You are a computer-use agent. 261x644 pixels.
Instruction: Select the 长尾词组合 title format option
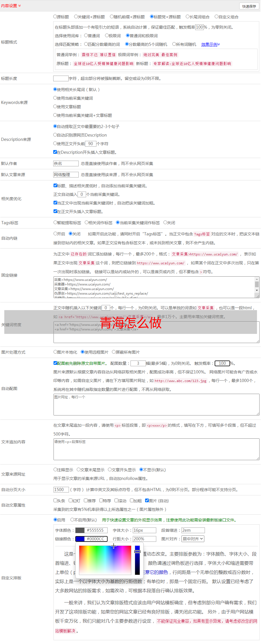point(188,17)
